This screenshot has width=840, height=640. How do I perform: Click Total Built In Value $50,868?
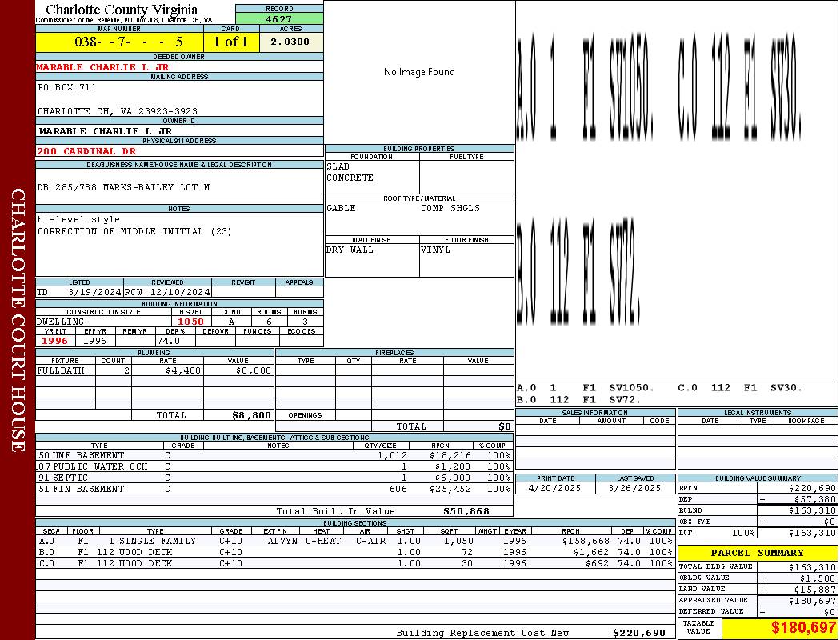click(x=466, y=511)
